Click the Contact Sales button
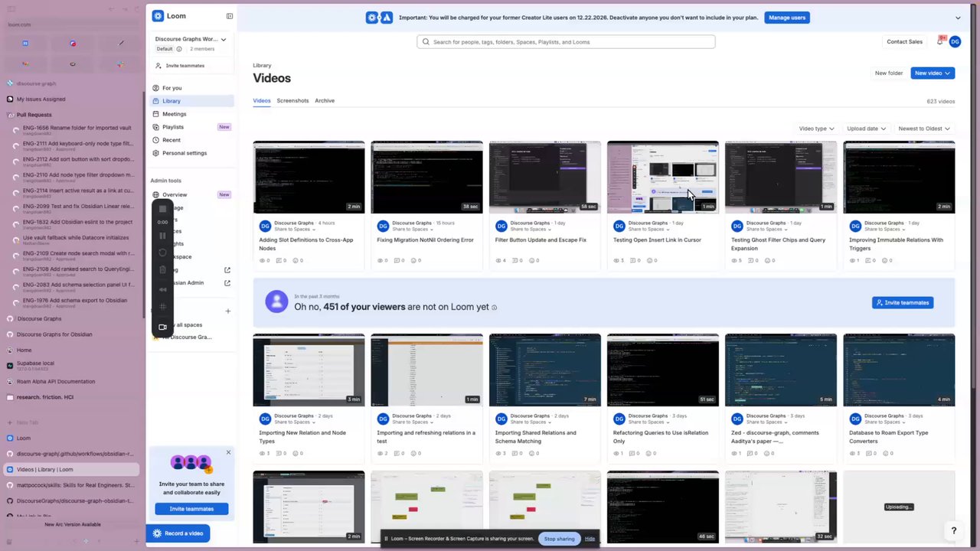This screenshot has height=551, width=980. click(x=904, y=42)
